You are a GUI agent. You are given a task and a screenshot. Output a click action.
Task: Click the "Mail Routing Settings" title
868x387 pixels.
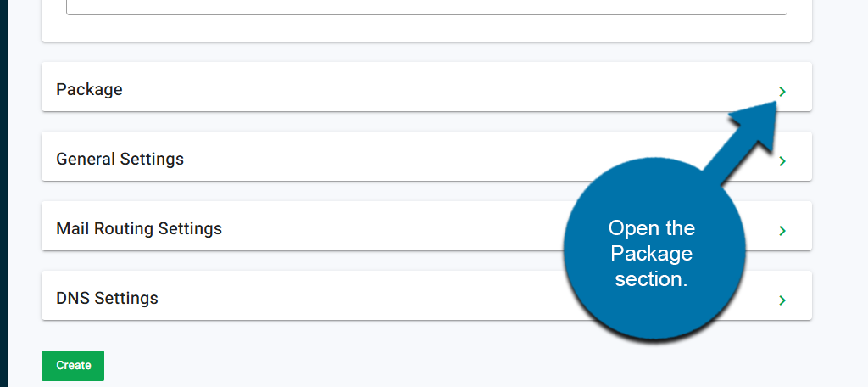[139, 228]
